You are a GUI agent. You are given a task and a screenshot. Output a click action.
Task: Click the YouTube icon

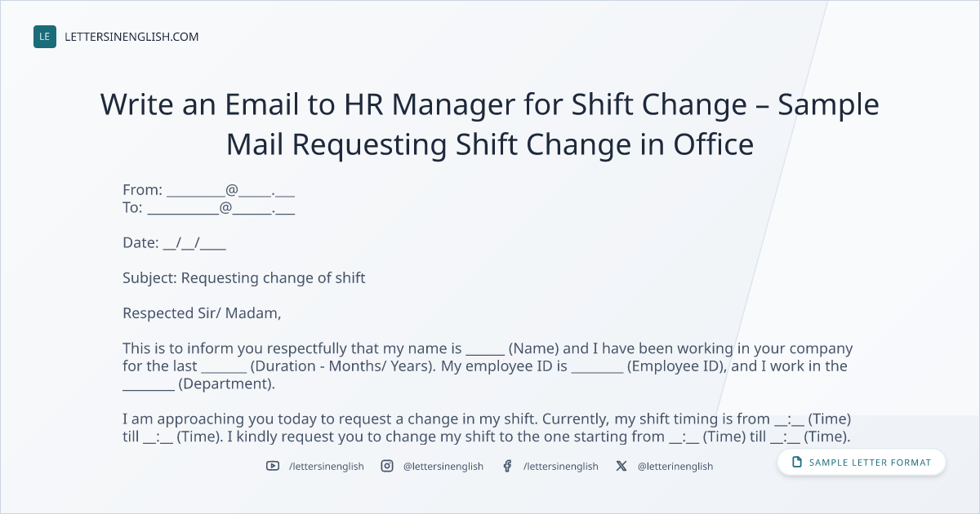pos(273,466)
